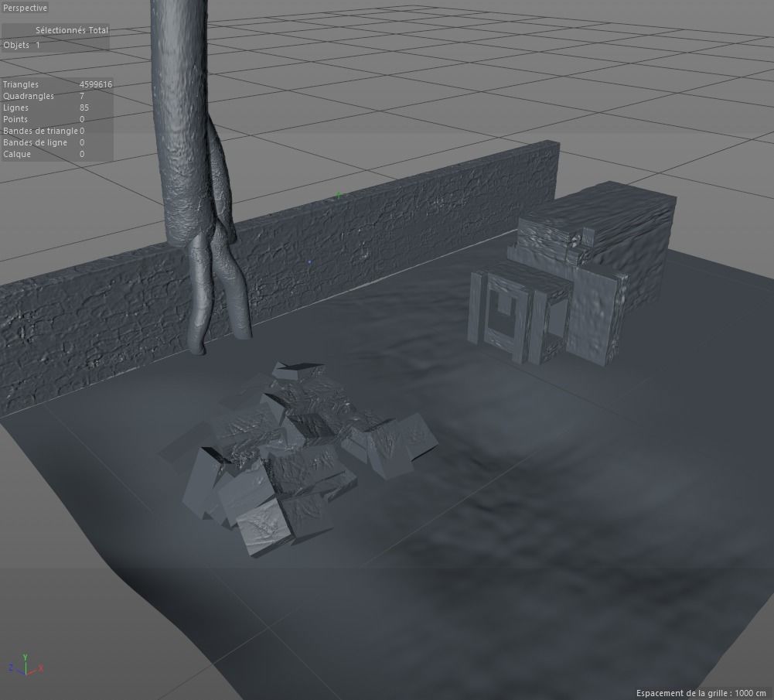The image size is (774, 700).
Task: Click the Triangles count 4599616
Action: click(96, 84)
